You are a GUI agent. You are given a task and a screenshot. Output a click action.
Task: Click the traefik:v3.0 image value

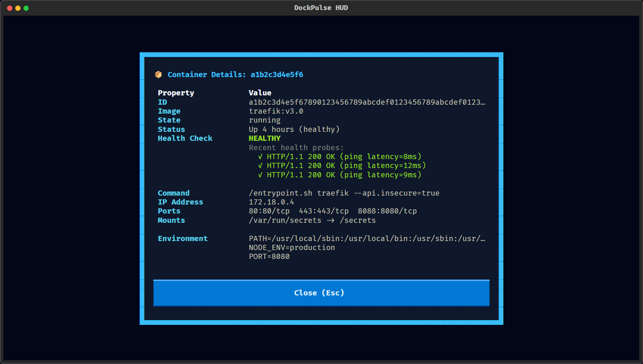(x=276, y=111)
